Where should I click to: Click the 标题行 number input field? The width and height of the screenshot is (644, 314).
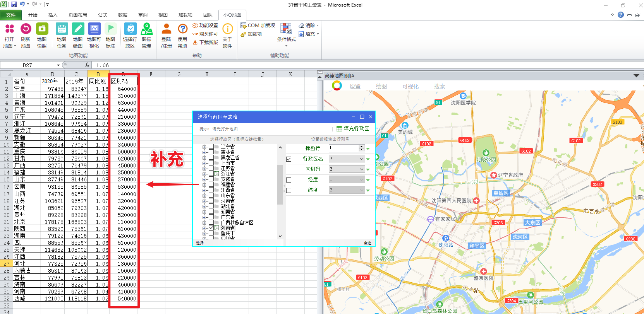(344, 148)
